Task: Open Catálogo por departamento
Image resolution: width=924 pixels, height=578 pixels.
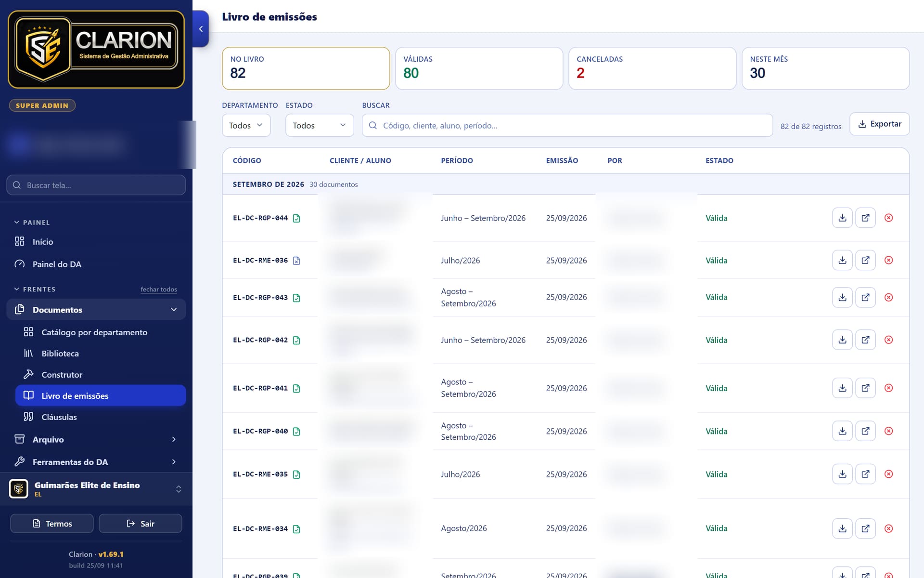Action: coord(101,332)
